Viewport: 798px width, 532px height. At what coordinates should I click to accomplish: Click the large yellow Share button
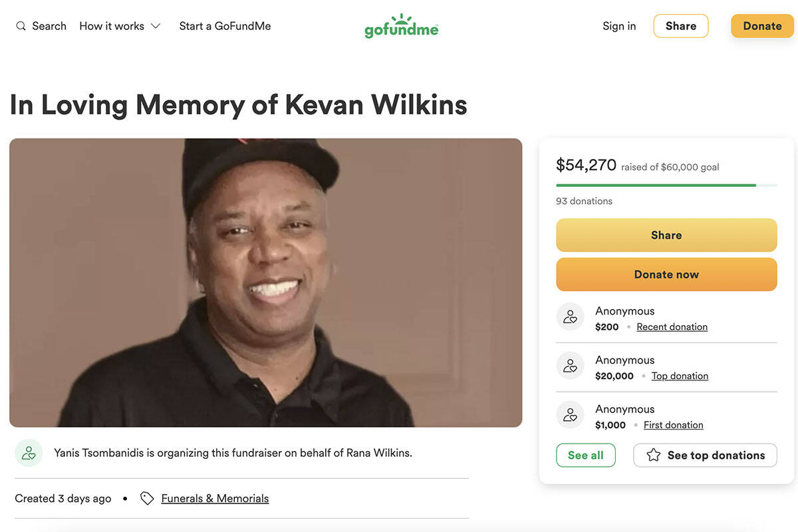point(666,235)
